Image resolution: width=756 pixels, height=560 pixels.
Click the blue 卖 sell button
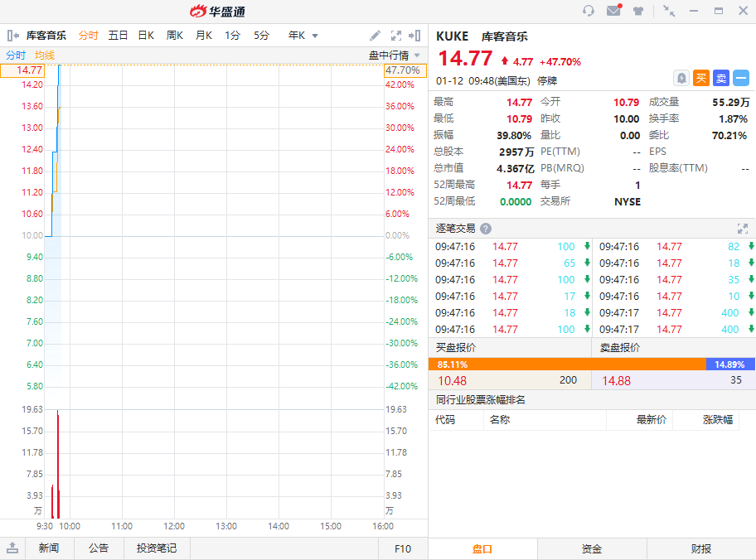[721, 78]
